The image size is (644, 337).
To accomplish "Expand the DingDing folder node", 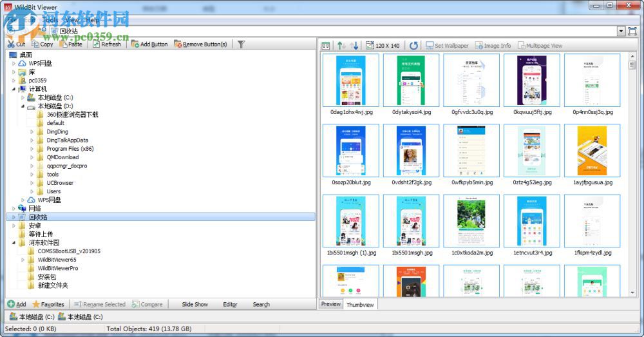I will [x=32, y=132].
